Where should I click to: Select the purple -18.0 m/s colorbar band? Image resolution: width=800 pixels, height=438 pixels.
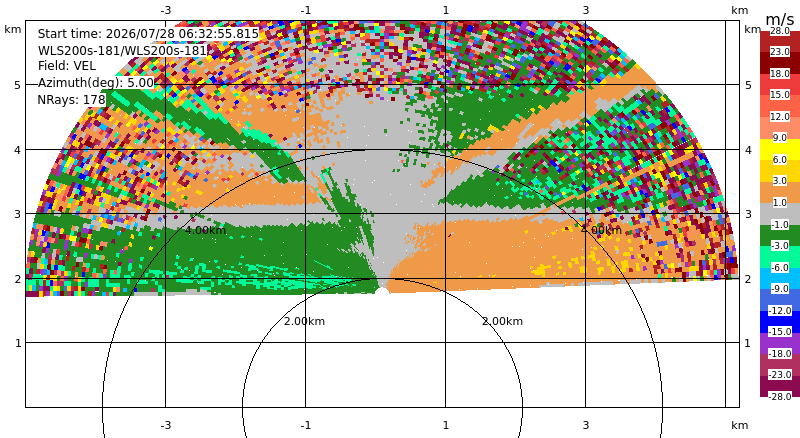[x=780, y=343]
